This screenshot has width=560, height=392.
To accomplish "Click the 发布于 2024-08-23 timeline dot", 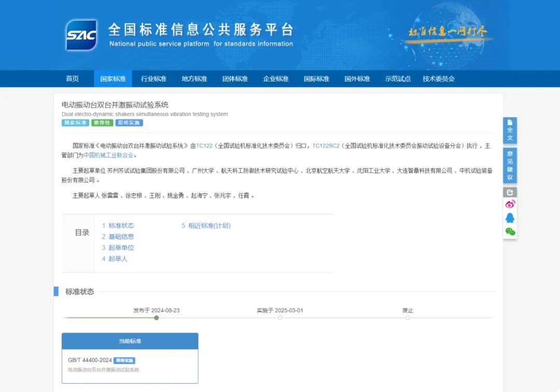I will pos(157,318).
